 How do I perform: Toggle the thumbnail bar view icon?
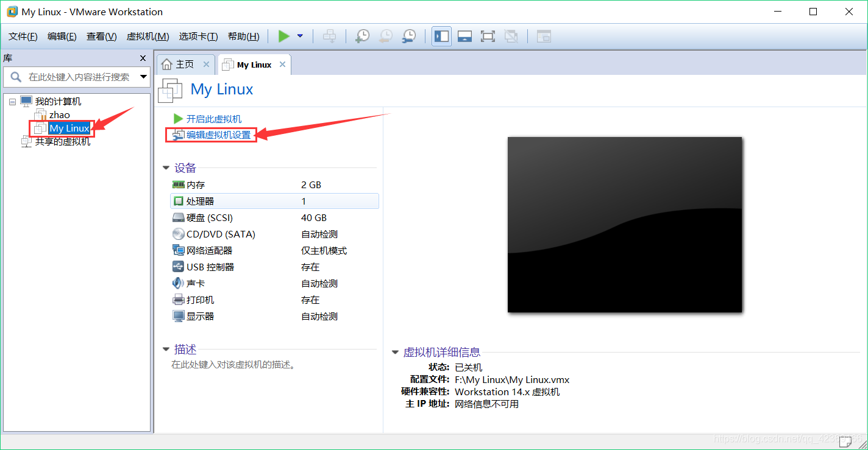coord(464,37)
